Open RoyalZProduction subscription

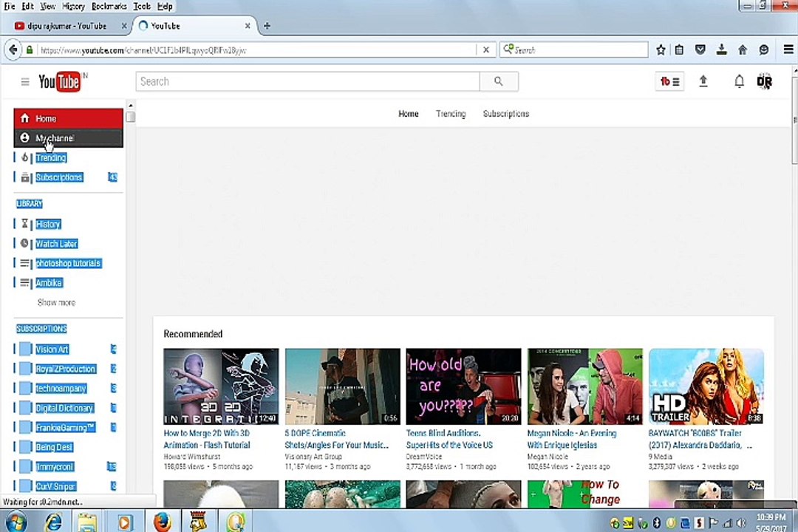tap(66, 369)
